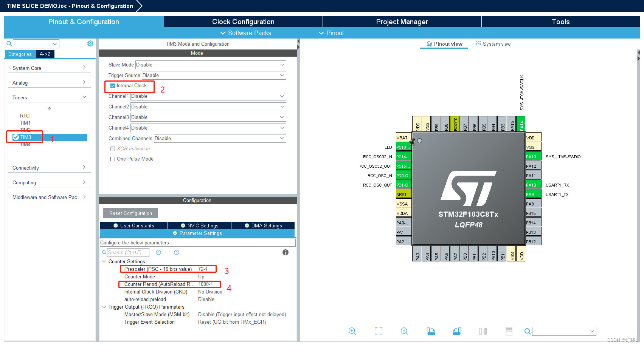
Task: Open the Channel3 dropdown
Action: [208, 117]
